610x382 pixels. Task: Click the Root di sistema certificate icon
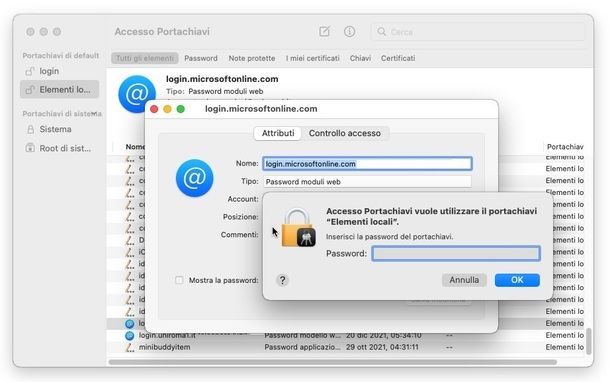click(30, 148)
